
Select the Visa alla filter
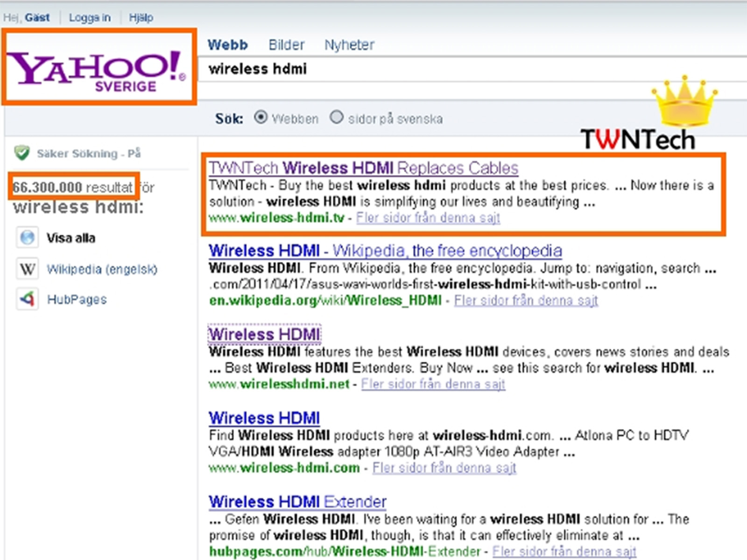click(70, 238)
